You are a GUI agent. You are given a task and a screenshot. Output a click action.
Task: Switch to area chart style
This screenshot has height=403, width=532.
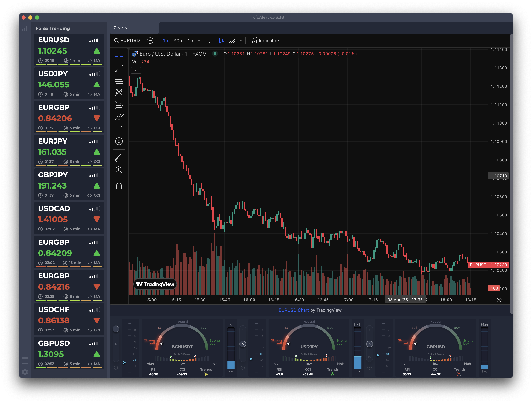point(231,41)
